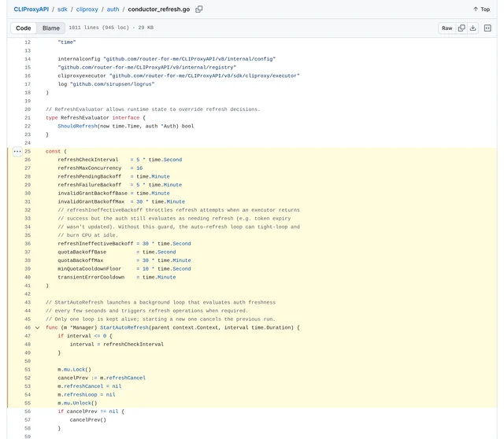Screen dimensions: 504x439
Task: Click invalidGrantBackoffBase constant name
Action: coord(93,193)
